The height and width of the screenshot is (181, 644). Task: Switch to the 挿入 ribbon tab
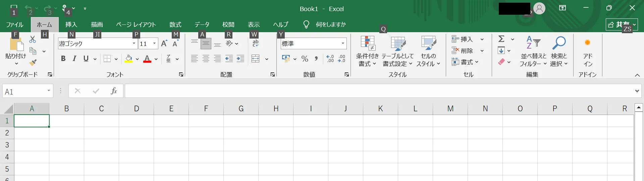pyautogui.click(x=71, y=24)
